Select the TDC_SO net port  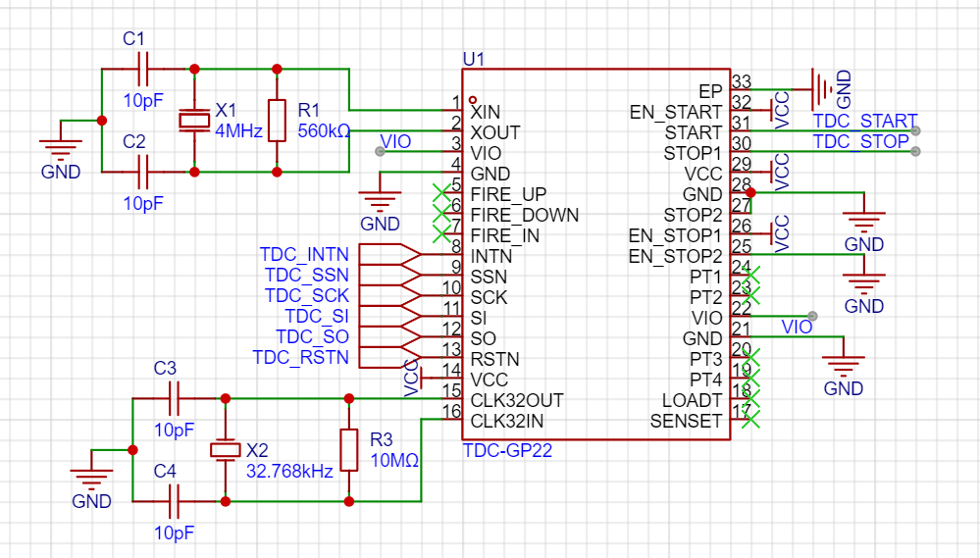pyautogui.click(x=390, y=336)
